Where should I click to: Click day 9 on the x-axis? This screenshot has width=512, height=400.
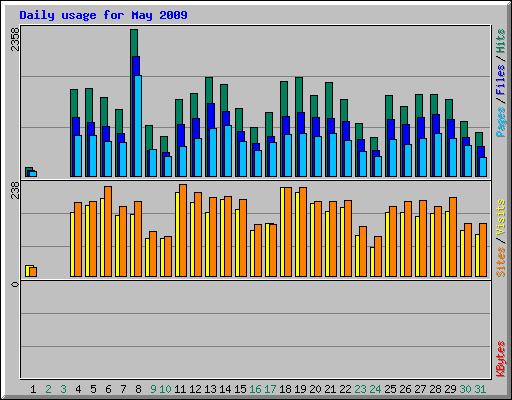[x=153, y=389]
